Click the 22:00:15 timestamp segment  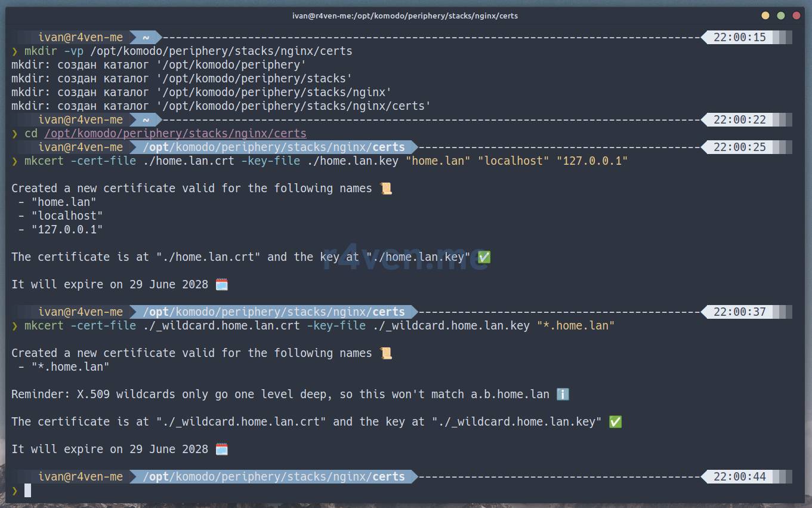tap(739, 37)
